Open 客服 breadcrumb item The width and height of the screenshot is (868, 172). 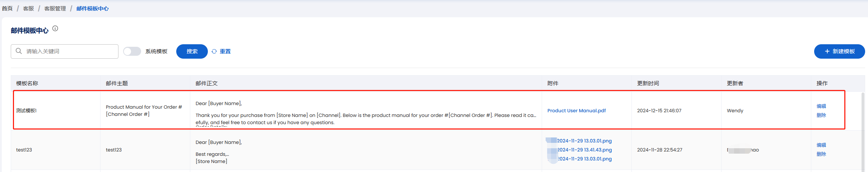pyautogui.click(x=28, y=8)
